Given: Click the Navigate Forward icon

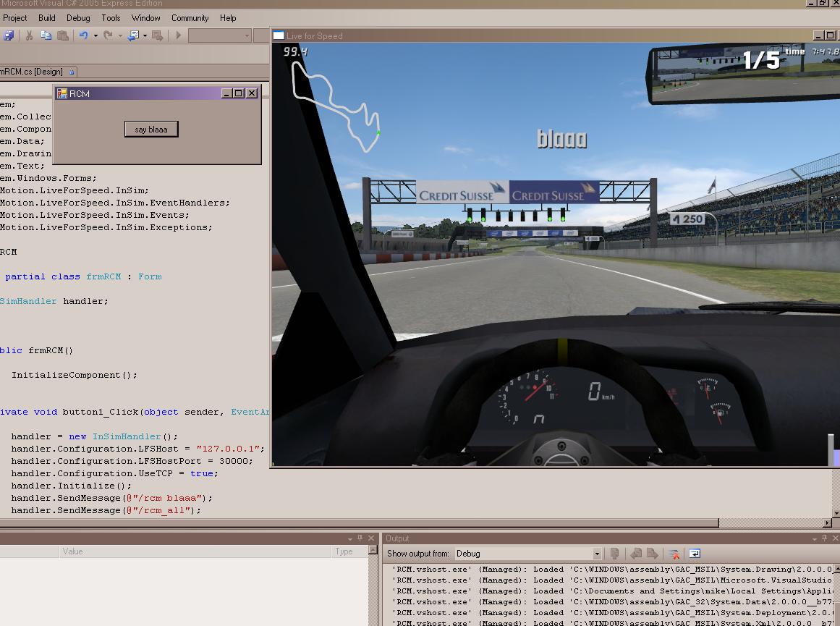Looking at the screenshot, I should (x=157, y=36).
